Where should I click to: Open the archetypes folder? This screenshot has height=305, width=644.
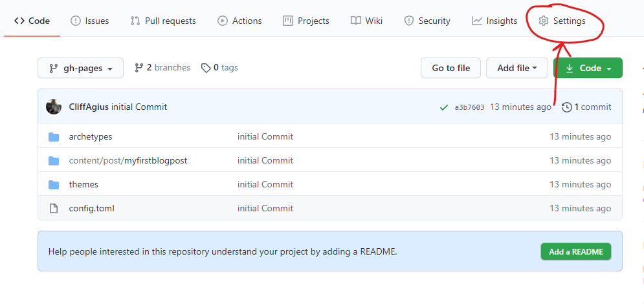click(91, 136)
